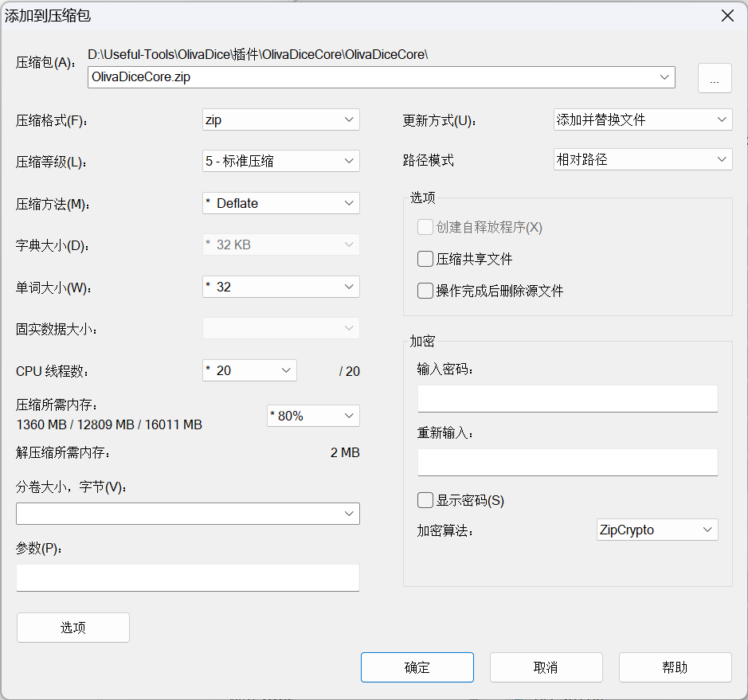This screenshot has height=700, width=748.
Task: Open the archive format (zip) dropdown
Action: point(280,119)
